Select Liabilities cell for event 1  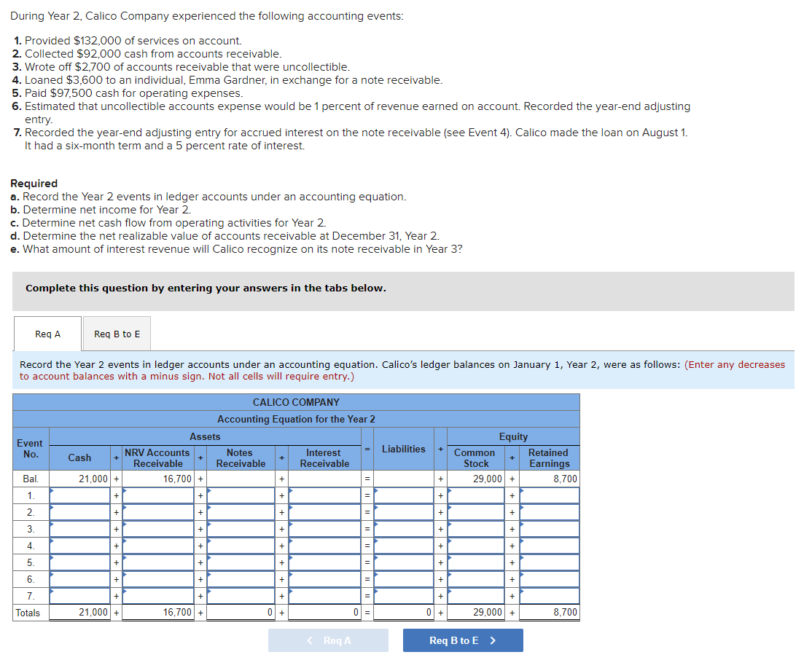(404, 495)
